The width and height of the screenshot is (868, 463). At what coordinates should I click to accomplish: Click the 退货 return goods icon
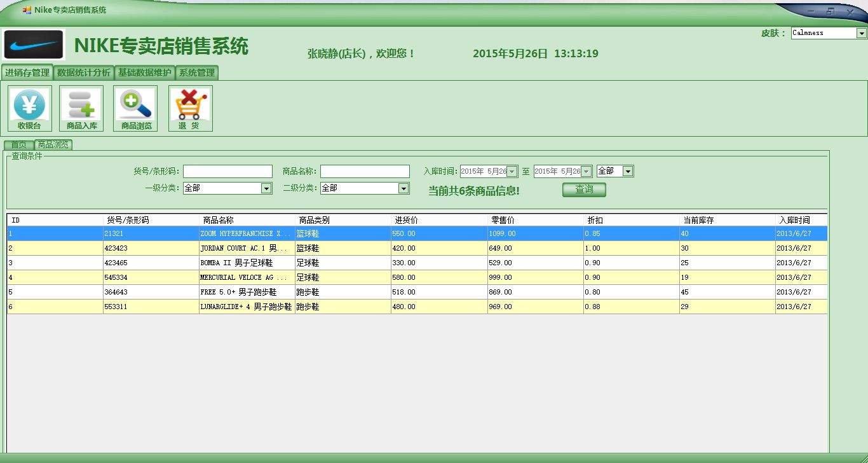(x=190, y=108)
